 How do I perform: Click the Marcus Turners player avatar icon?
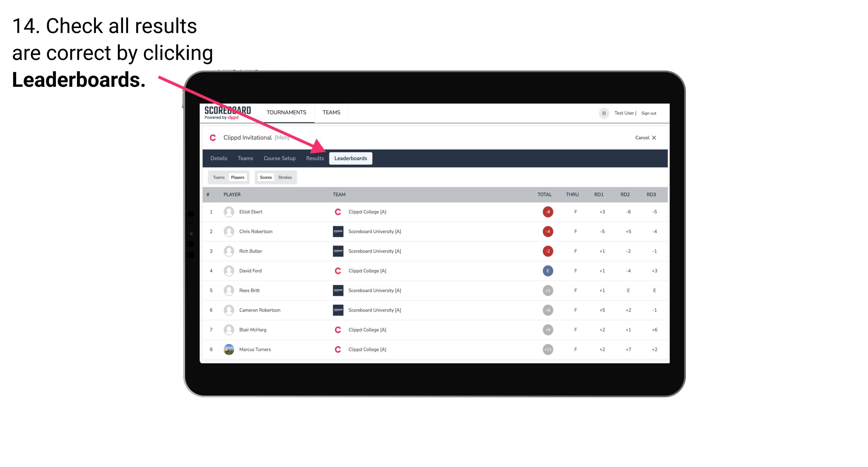click(228, 349)
